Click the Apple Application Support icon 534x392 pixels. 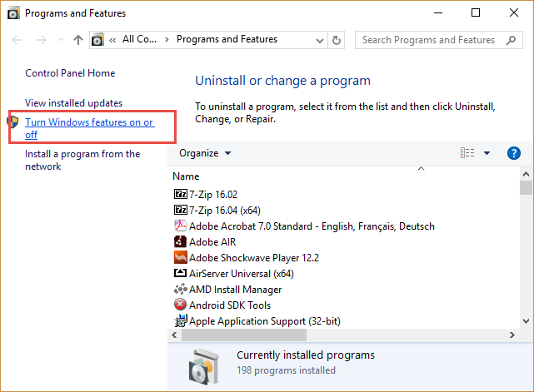point(181,320)
